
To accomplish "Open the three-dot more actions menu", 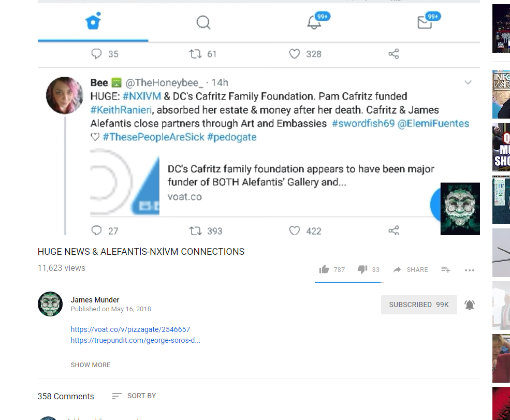I will point(470,270).
